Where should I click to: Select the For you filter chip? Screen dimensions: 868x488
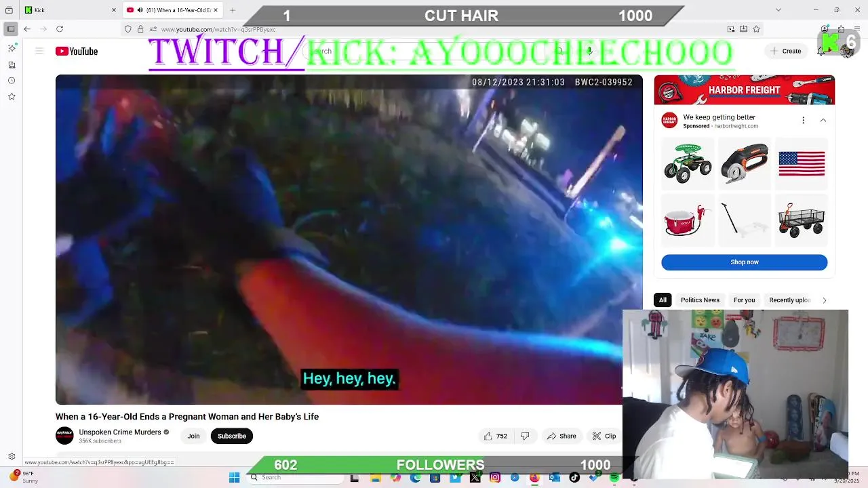(744, 300)
